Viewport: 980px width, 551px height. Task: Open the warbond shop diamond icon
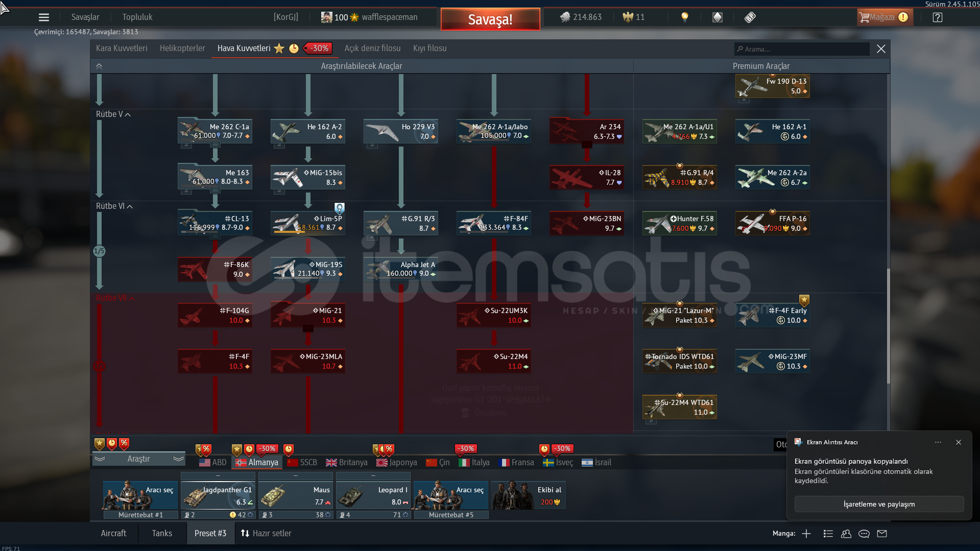click(718, 17)
